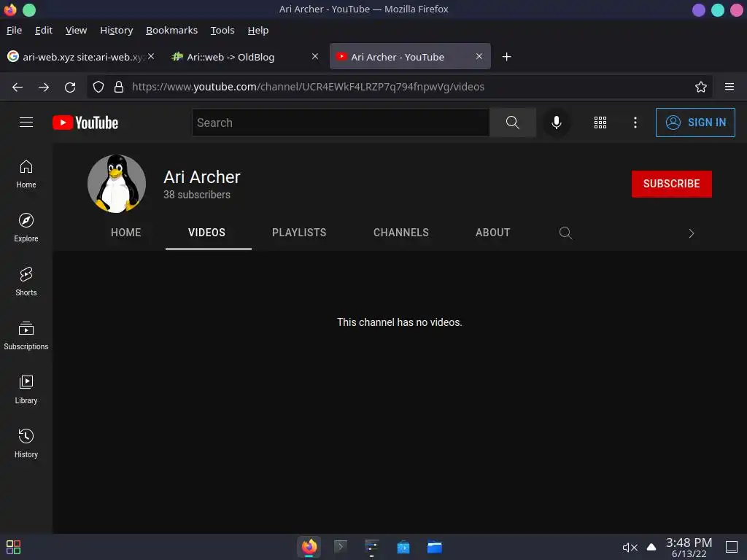
Task: Open Shorts in the sidebar
Action: point(26,282)
